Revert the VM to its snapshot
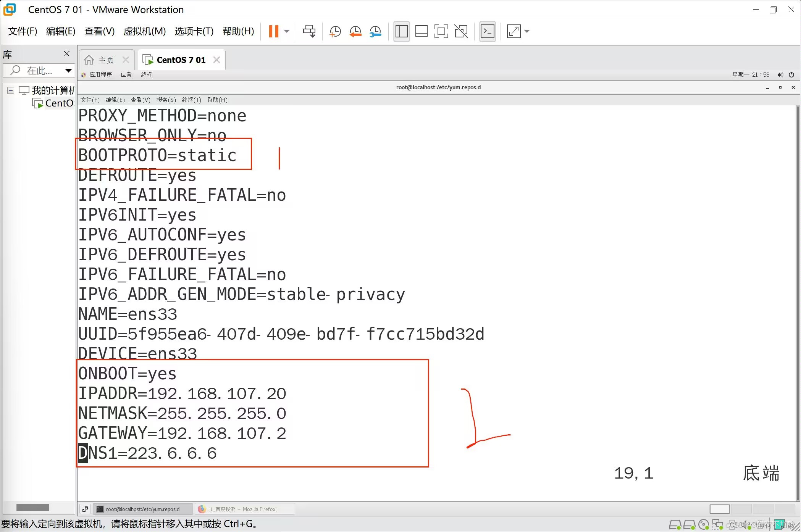Screen dimensions: 801x532 pyautogui.click(x=355, y=31)
